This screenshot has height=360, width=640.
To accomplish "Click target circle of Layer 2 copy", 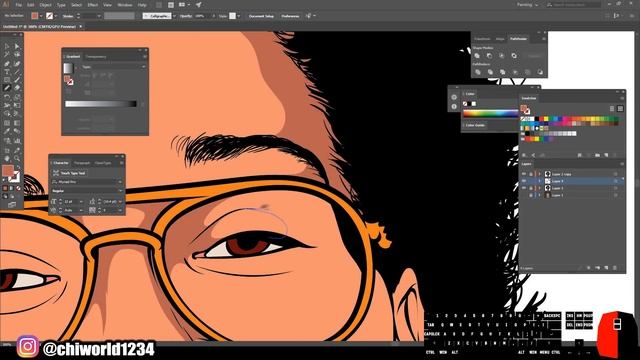I will (x=615, y=174).
